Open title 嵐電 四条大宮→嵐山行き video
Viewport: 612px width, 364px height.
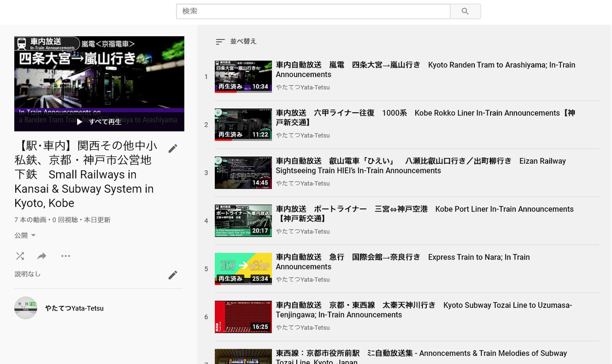point(425,70)
